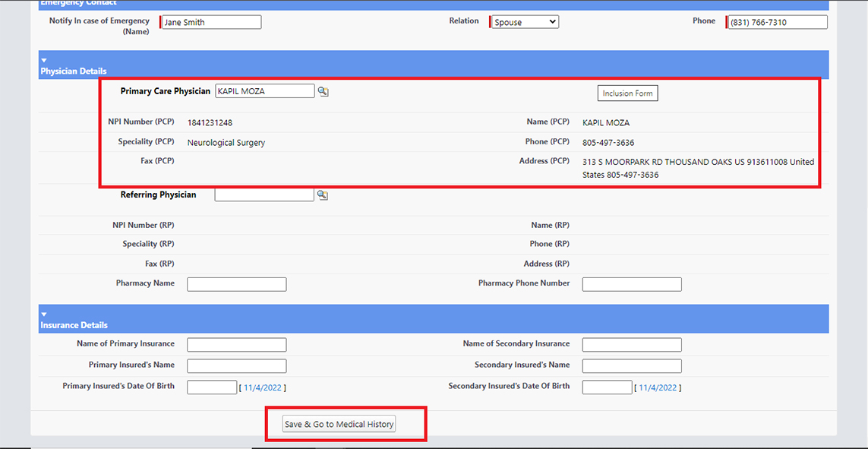
Task: Click the Name of Secondary Insurance field
Action: coord(631,345)
